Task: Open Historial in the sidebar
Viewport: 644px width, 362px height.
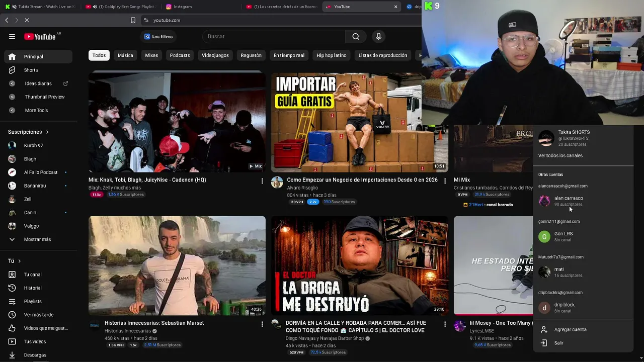Action: (38, 288)
